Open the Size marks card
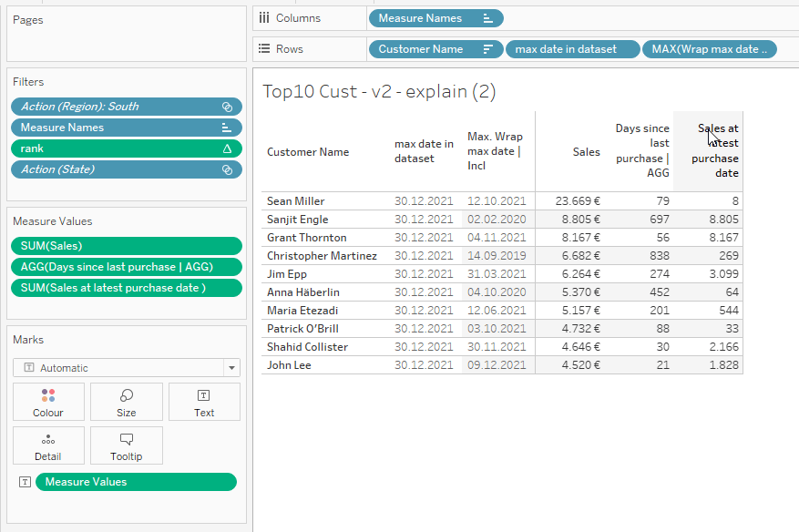 tap(127, 402)
